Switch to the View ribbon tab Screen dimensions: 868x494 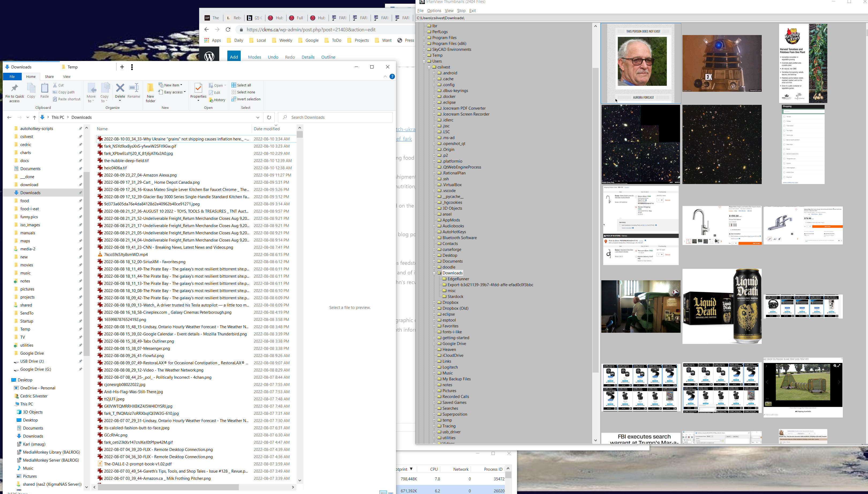tap(67, 77)
